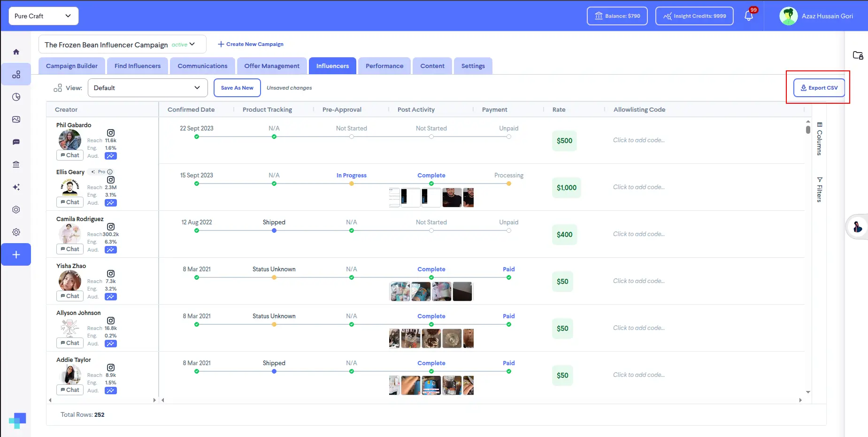Switch to Campaign Builder tab
The width and height of the screenshot is (868, 437).
coord(72,66)
